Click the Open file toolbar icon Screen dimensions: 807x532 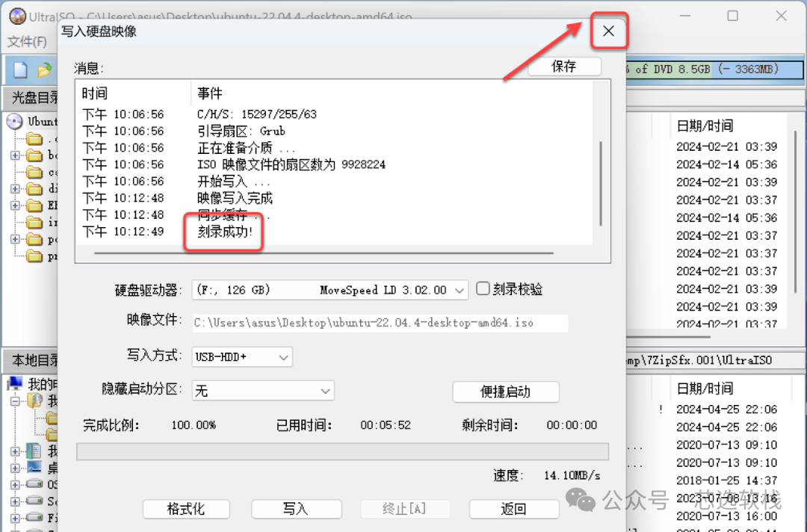[x=45, y=69]
